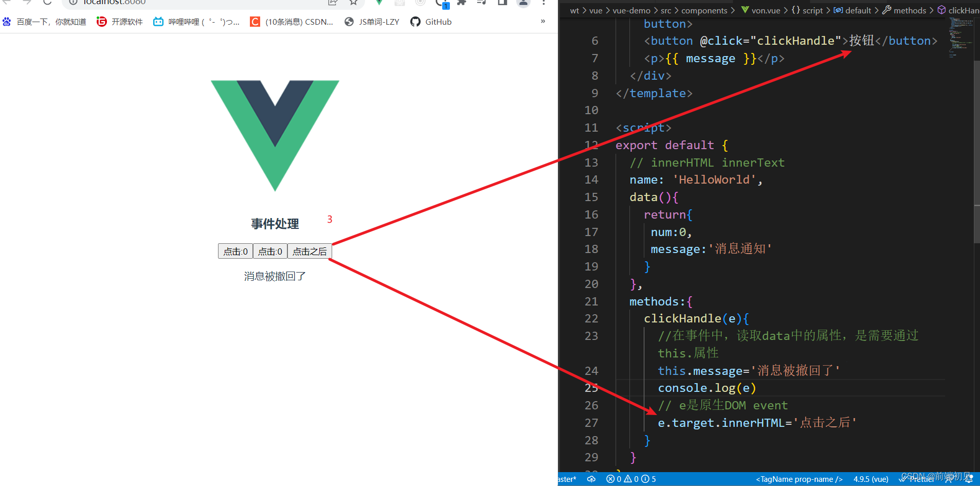This screenshot has width=980, height=486.
Task: Open the Chrome extensions puzzle icon
Action: (x=462, y=3)
